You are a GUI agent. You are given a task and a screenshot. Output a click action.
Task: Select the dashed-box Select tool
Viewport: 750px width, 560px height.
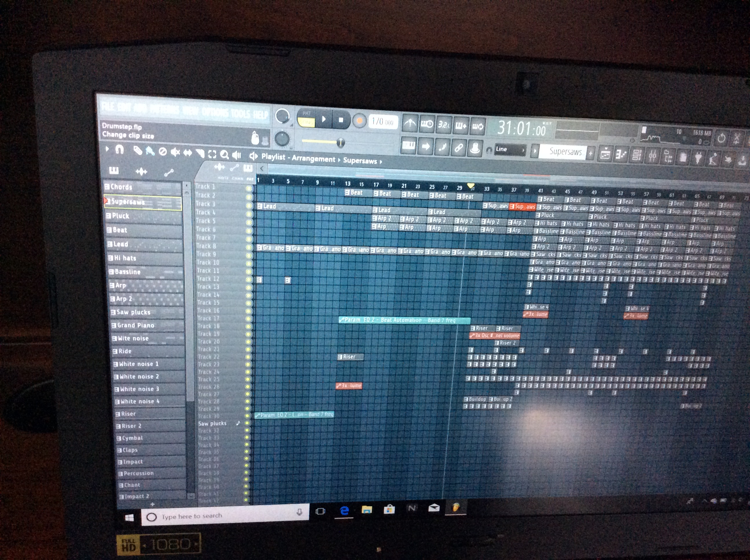coord(212,154)
